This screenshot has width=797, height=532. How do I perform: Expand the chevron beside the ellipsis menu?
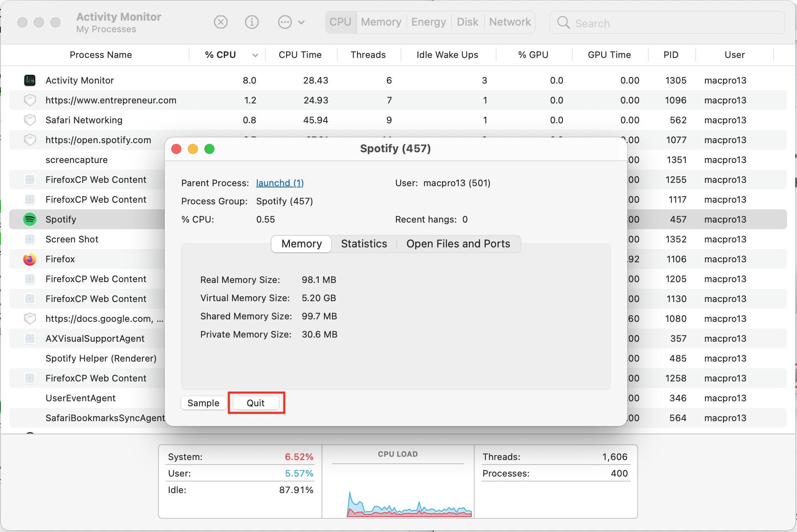301,22
